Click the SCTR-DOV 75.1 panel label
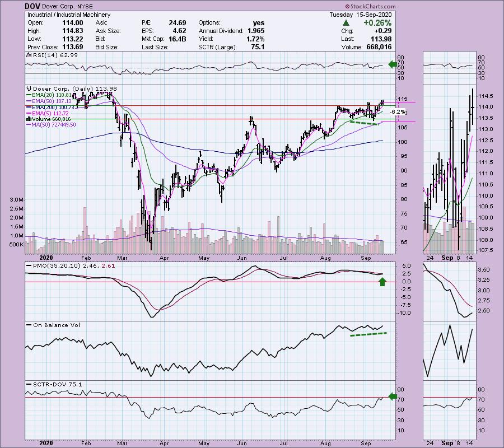This screenshot has height=448, width=504. pyautogui.click(x=58, y=384)
